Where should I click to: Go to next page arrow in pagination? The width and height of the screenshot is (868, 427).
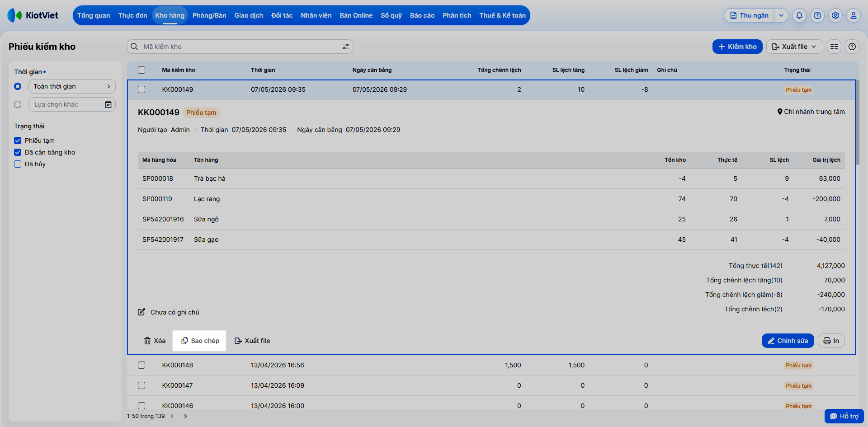point(185,416)
